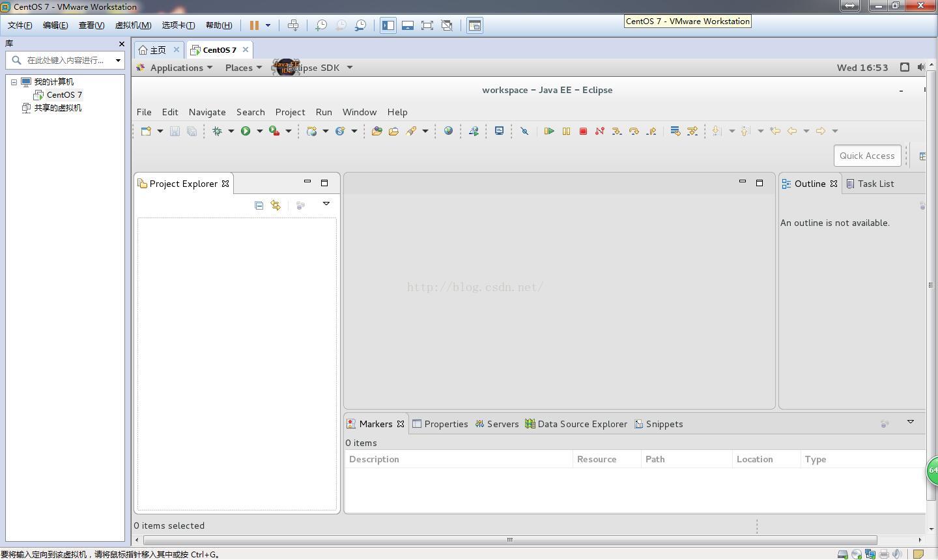This screenshot has height=560, width=938.
Task: Click the Back navigation arrow icon
Action: [x=792, y=131]
